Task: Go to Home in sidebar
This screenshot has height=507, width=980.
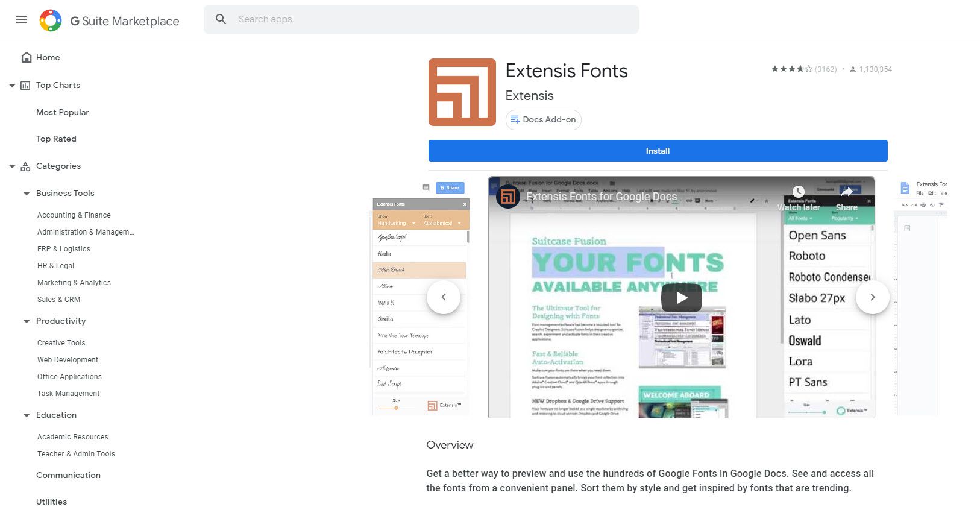Action: pos(48,57)
